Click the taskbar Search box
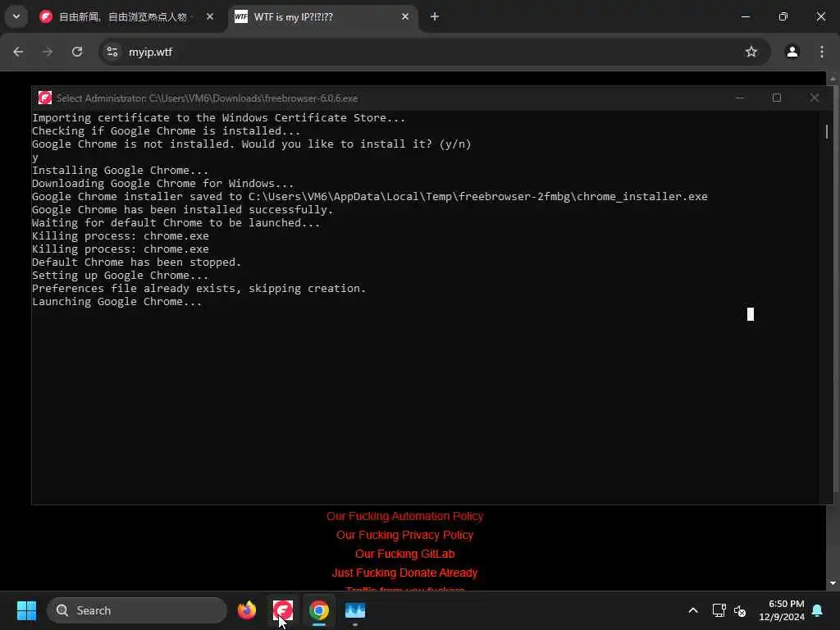Screen dimensions: 840x630 [137, 610]
